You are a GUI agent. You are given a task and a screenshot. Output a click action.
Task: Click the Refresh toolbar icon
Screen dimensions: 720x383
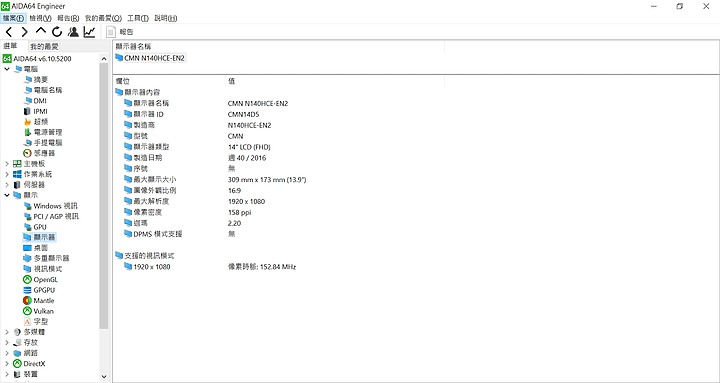[57, 32]
